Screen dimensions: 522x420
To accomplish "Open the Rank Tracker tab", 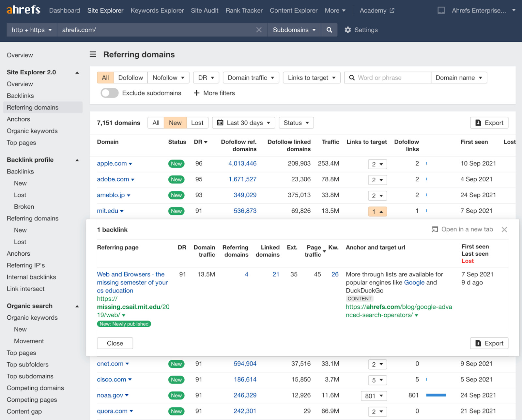I will [244, 10].
